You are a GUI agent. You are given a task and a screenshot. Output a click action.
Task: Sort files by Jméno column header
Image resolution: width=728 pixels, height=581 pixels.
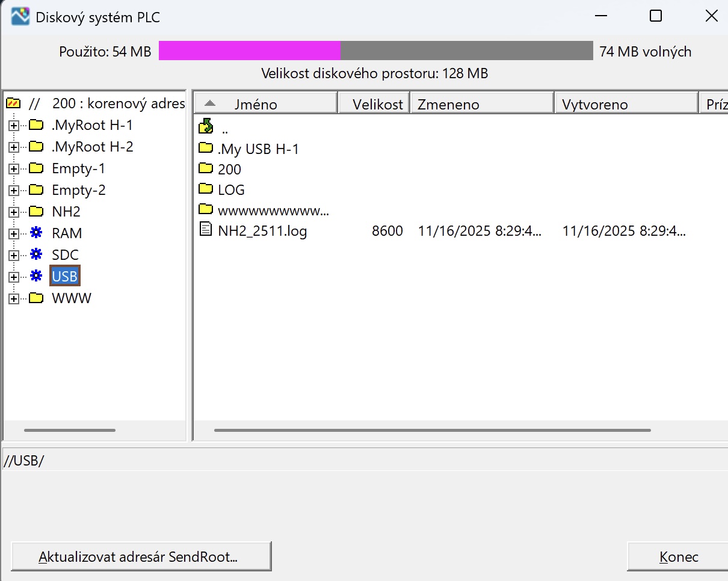[x=266, y=104]
